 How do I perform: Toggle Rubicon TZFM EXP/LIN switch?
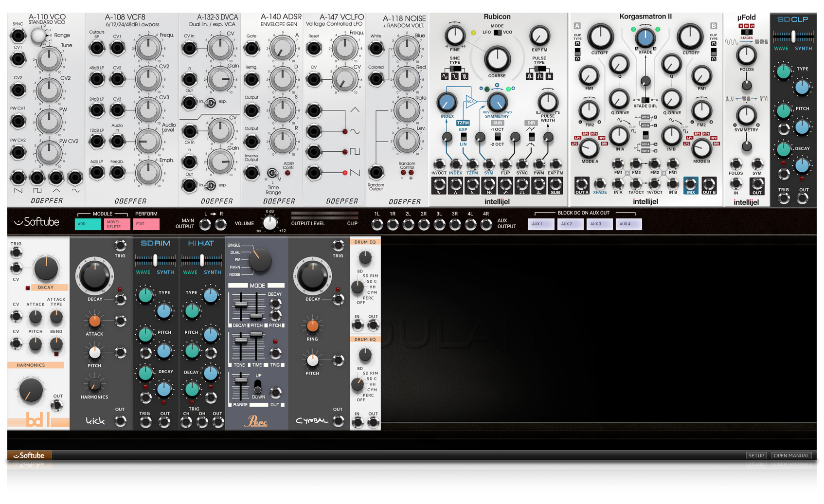pos(464,137)
